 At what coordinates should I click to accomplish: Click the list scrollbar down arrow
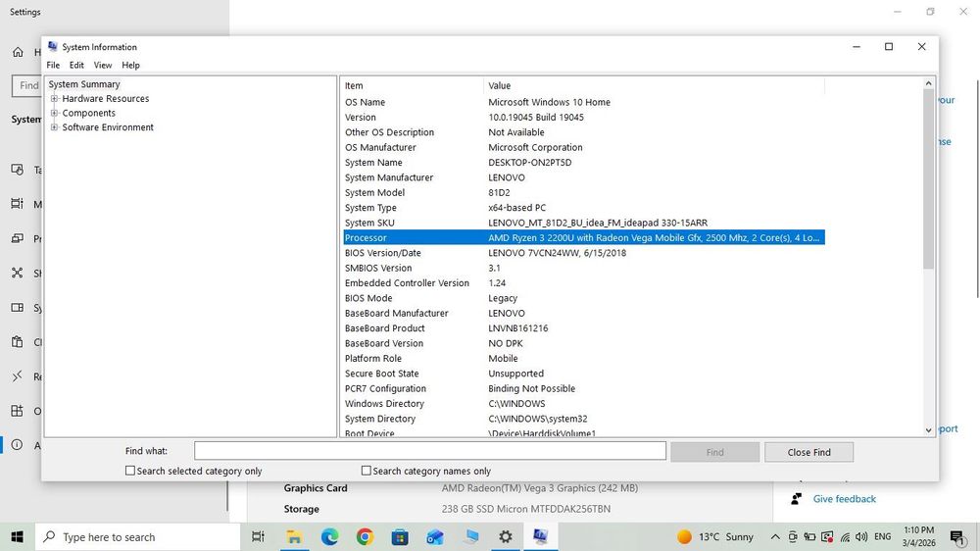pyautogui.click(x=928, y=430)
